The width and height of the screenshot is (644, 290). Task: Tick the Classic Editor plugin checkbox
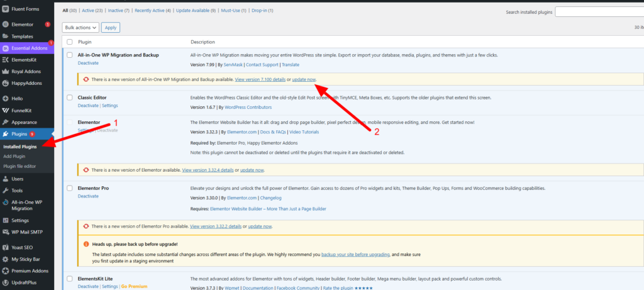point(69,98)
